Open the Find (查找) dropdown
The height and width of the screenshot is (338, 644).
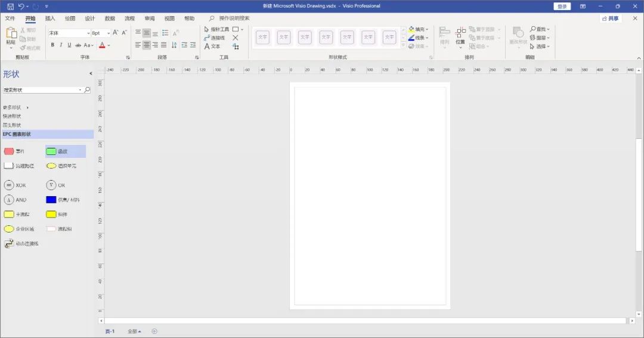pyautogui.click(x=540, y=29)
